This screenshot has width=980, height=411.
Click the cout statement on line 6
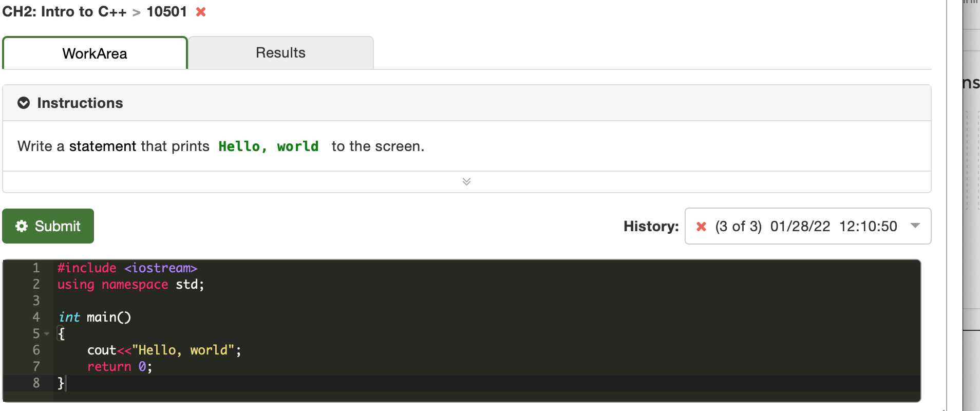click(x=163, y=350)
